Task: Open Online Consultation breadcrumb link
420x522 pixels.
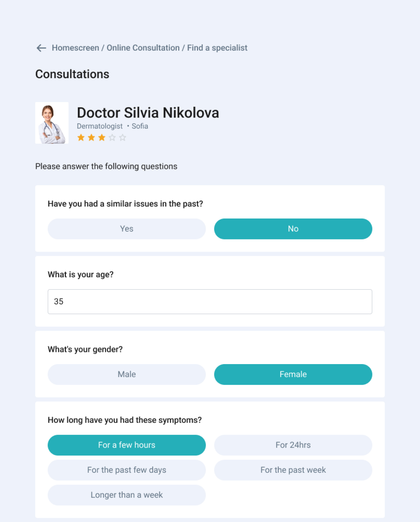Action: coord(143,48)
